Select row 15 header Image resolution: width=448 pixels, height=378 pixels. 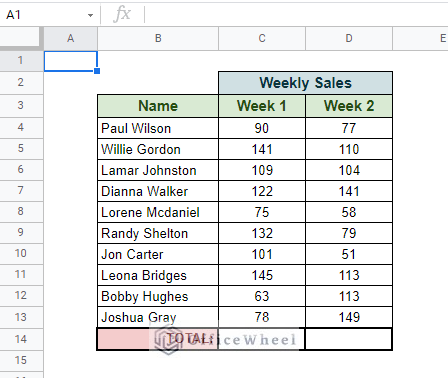[x=21, y=361]
